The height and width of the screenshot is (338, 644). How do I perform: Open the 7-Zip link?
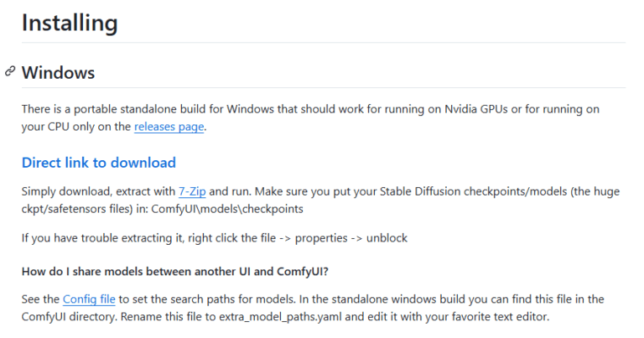(192, 191)
